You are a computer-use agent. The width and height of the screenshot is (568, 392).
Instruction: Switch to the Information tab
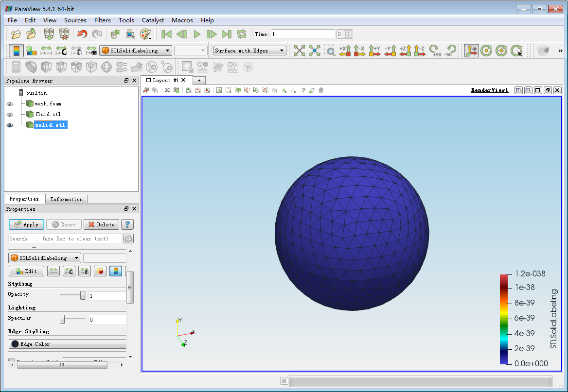(x=66, y=199)
